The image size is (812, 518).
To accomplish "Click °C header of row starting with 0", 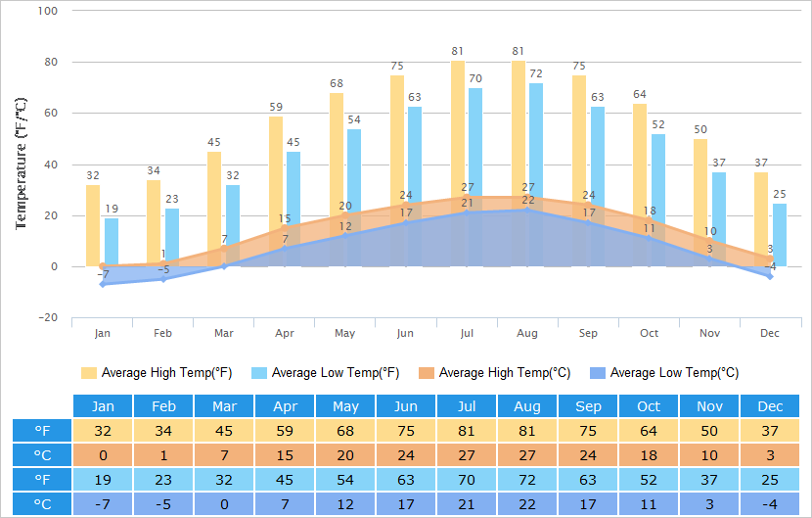I will 42,454.
